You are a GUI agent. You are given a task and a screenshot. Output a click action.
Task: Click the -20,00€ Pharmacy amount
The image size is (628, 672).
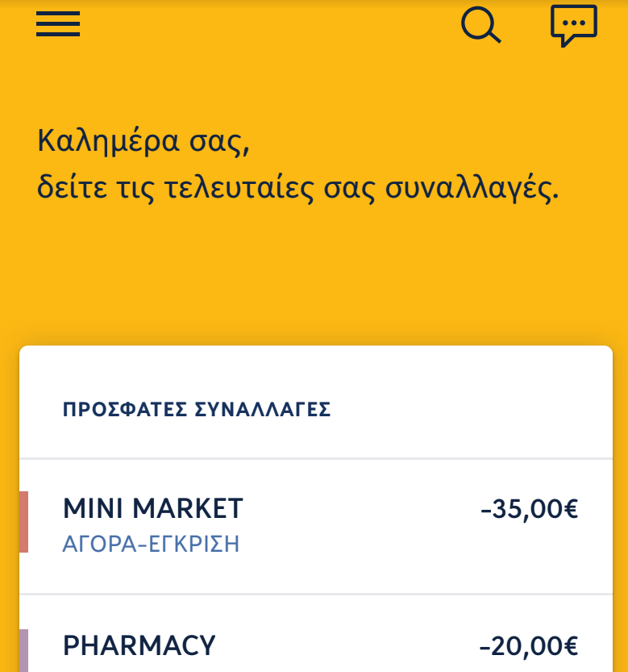[529, 646]
